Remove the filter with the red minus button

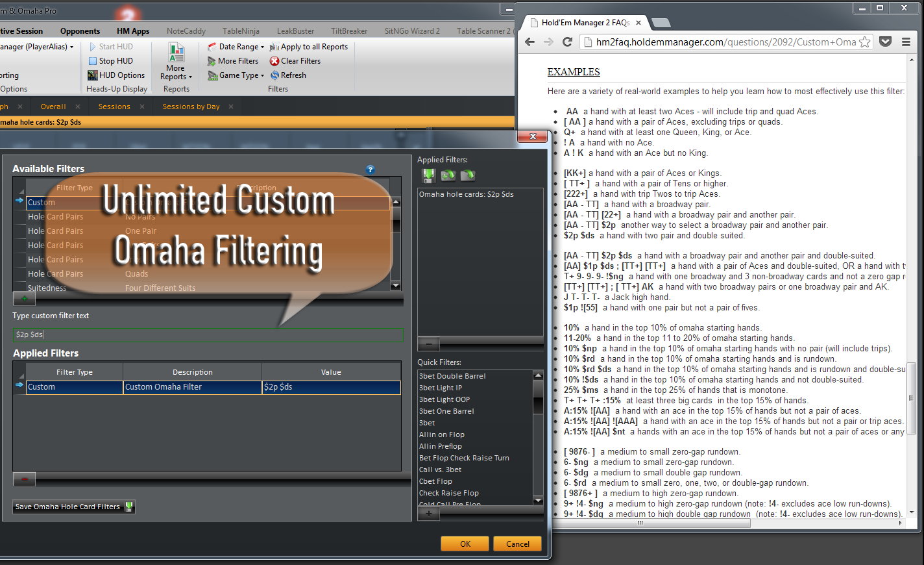click(x=24, y=479)
